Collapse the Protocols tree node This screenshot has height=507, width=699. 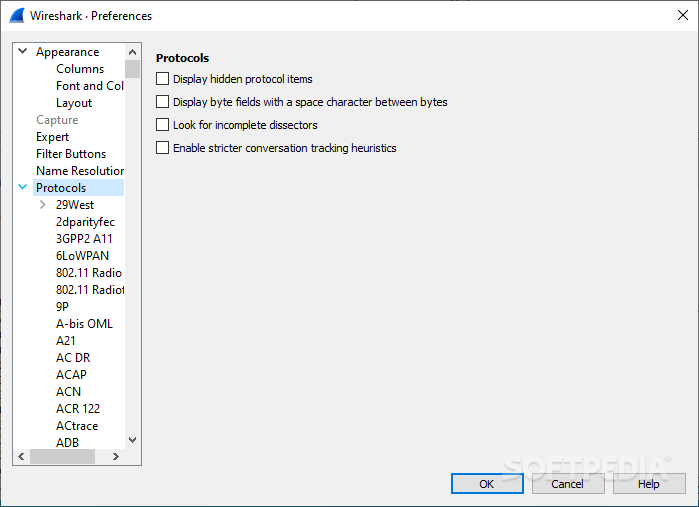pos(23,187)
